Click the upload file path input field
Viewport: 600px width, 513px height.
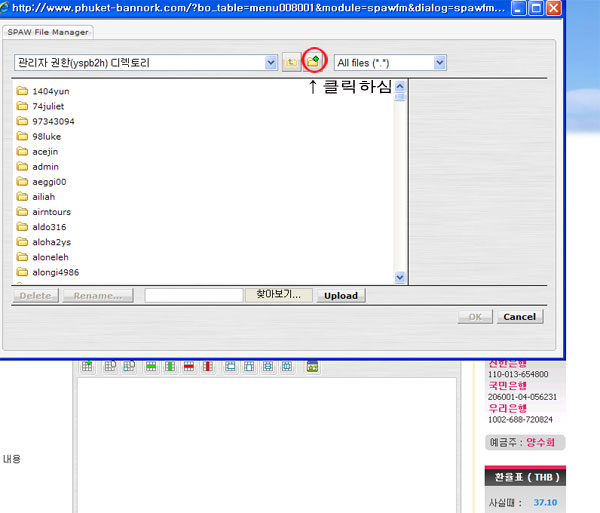click(x=194, y=295)
